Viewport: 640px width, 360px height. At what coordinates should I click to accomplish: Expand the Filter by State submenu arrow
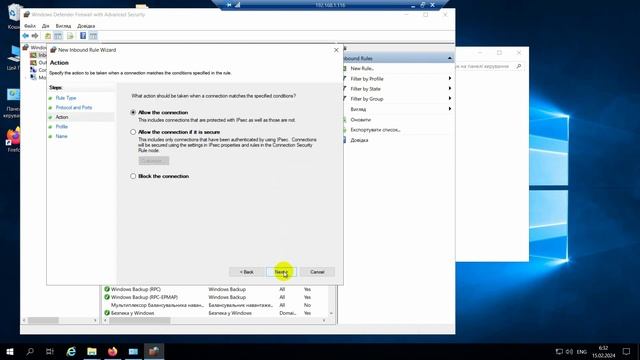pos(449,89)
